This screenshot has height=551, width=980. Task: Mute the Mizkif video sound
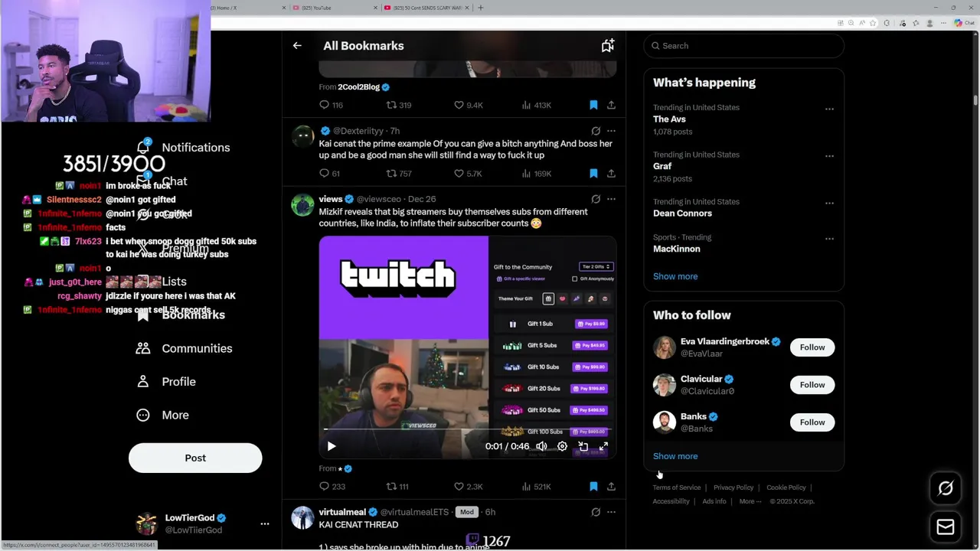click(x=541, y=446)
